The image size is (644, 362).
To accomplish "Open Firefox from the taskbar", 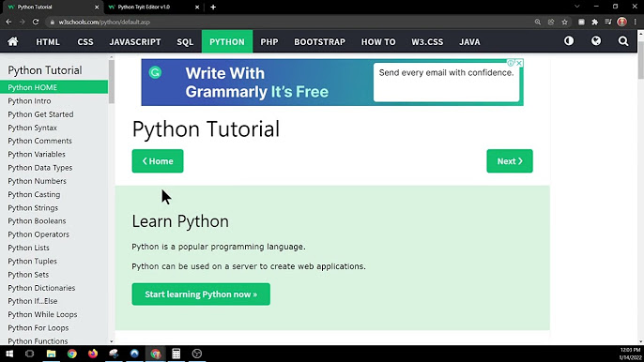I will [93, 354].
